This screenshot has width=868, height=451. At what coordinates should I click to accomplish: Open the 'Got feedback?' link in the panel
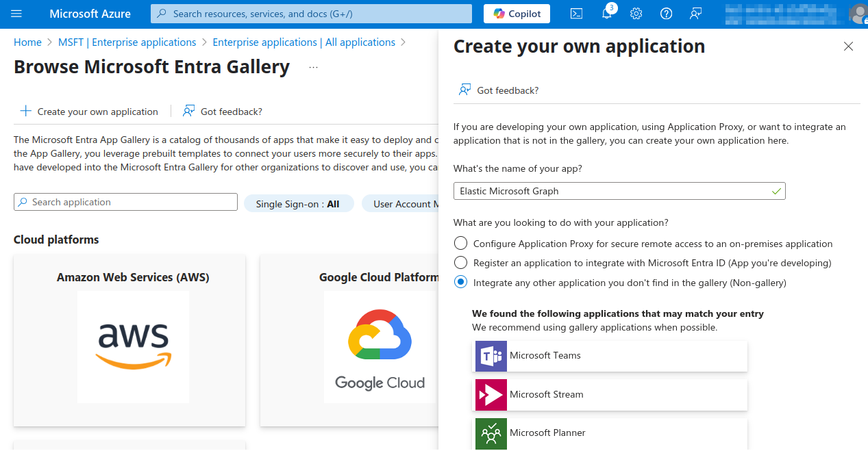[507, 90]
